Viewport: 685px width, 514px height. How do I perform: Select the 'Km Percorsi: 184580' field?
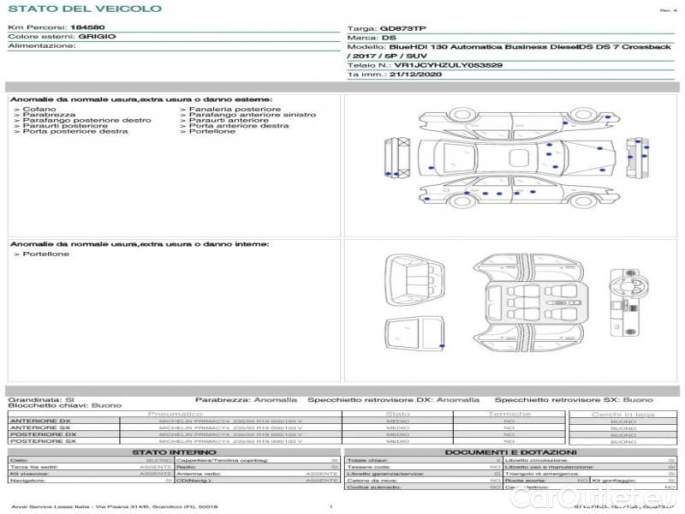(56, 28)
